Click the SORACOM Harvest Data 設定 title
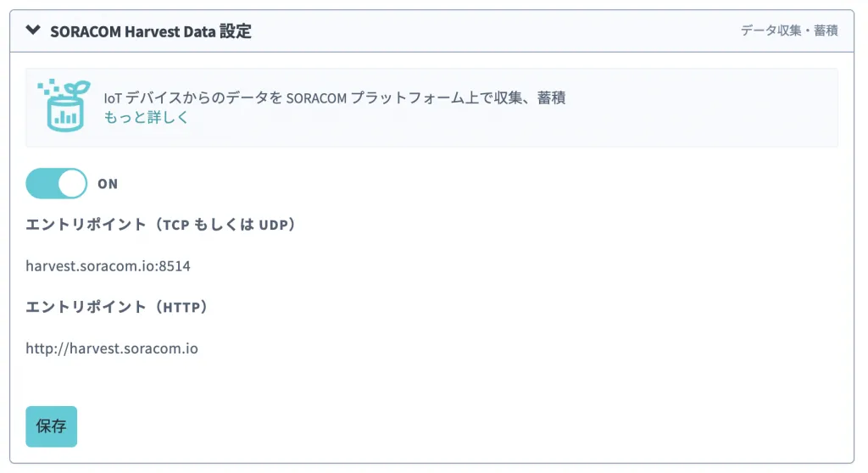Image resolution: width=868 pixels, height=473 pixels. coord(151,31)
